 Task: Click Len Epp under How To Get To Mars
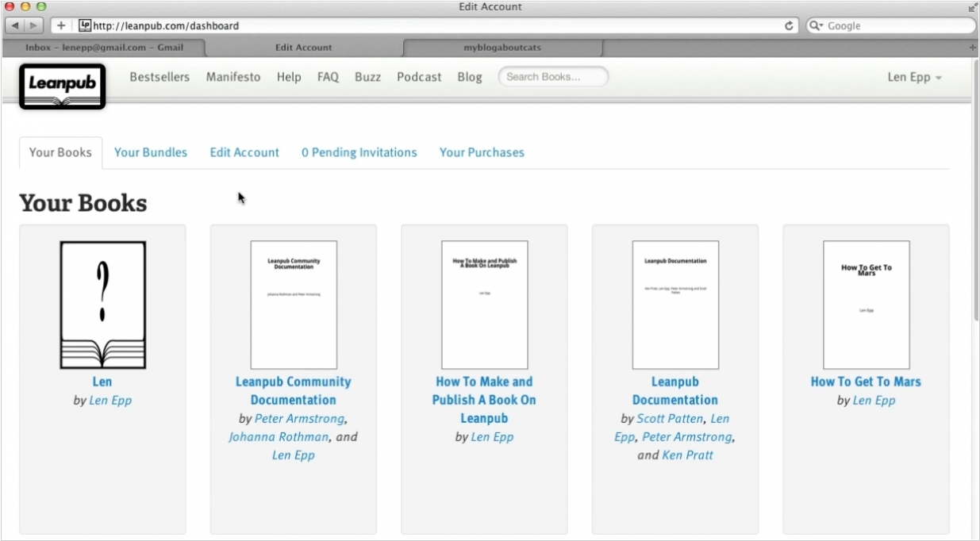point(874,401)
